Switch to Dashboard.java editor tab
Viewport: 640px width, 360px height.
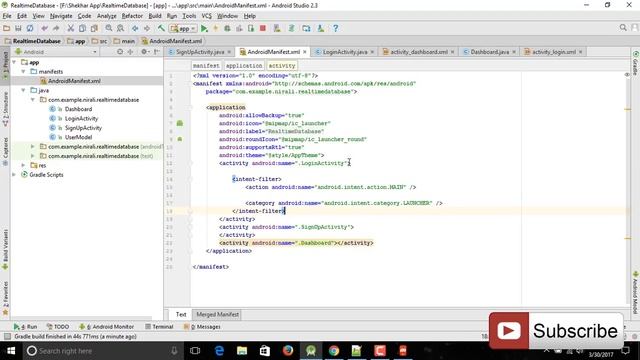[x=489, y=52]
